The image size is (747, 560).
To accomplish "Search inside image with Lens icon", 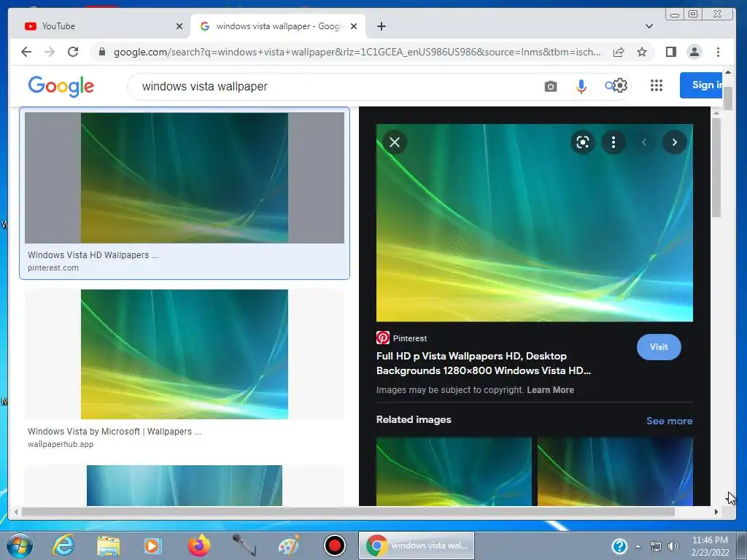I will [x=583, y=142].
